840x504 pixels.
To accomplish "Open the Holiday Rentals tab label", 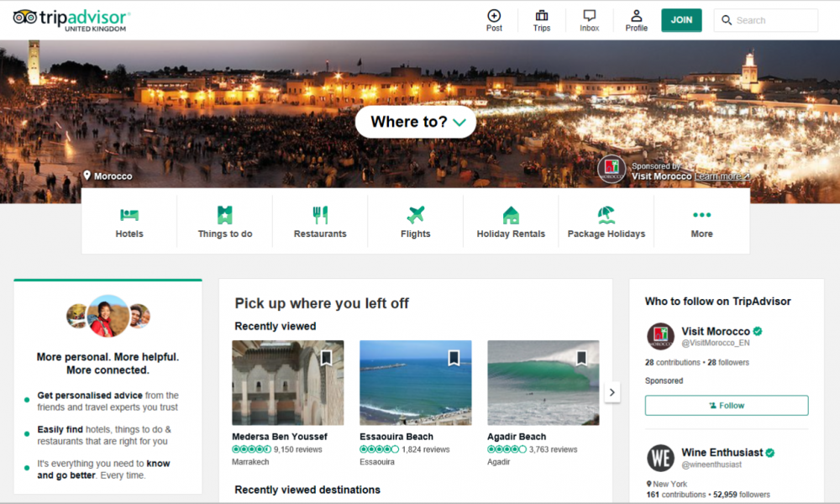I will coord(511,234).
